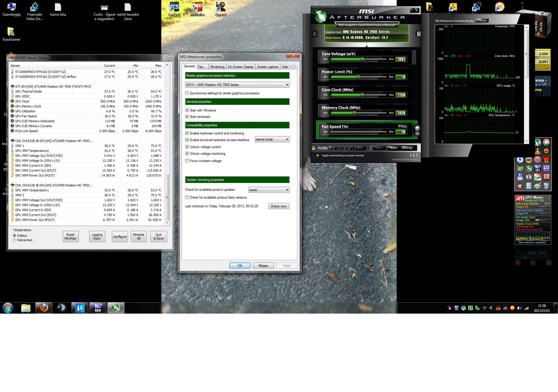Screen dimensions: 558x392
Task: Open the info (i) panel in Afterburner
Action: 418,34
